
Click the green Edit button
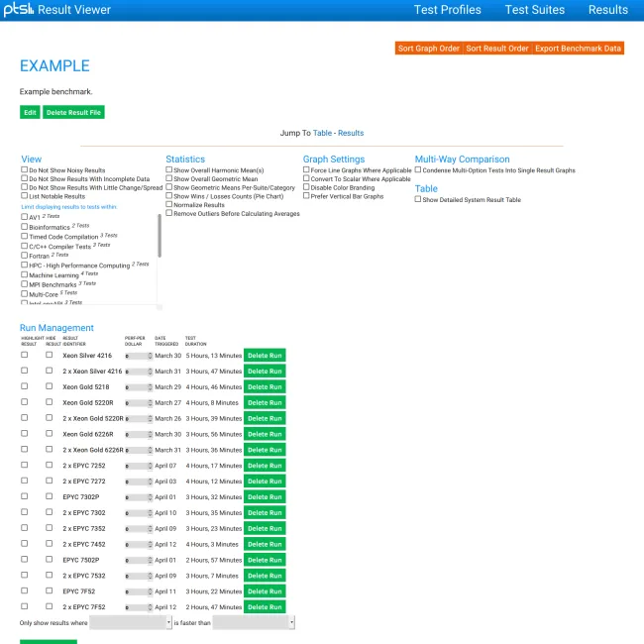pyautogui.click(x=30, y=112)
